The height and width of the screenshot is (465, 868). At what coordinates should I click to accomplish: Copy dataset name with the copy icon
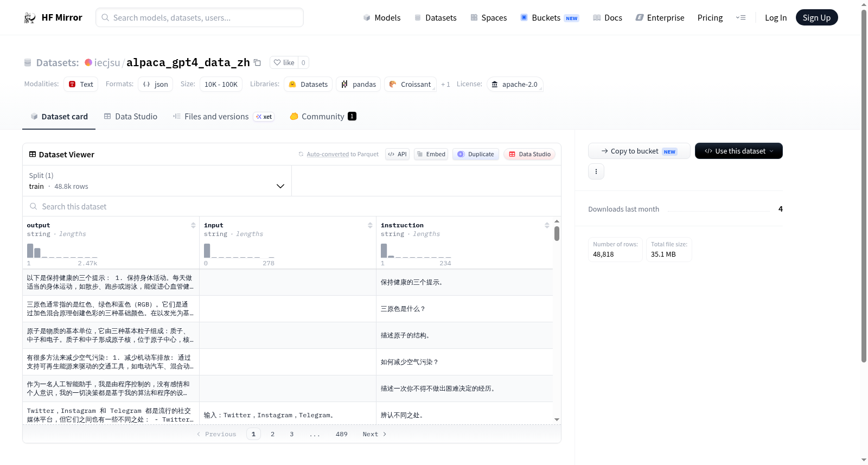257,63
